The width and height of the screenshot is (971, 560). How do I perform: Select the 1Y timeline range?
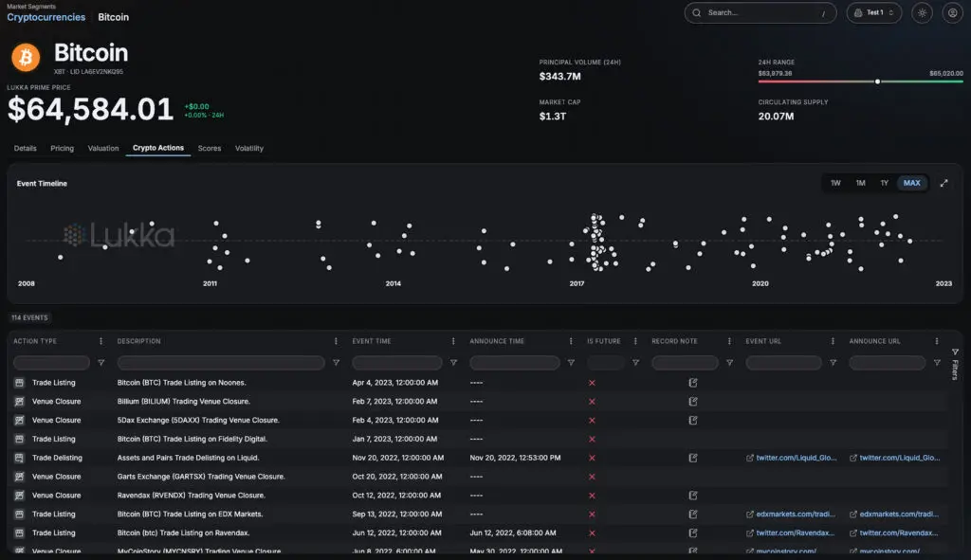[x=885, y=183]
